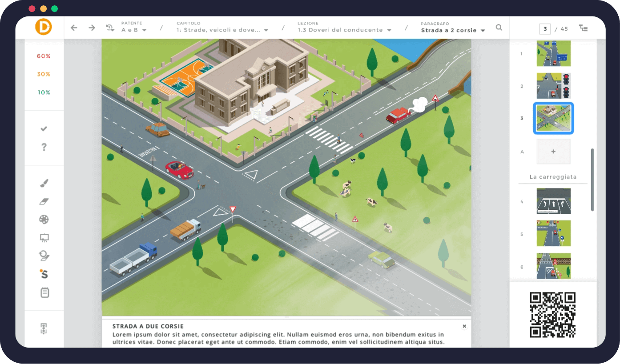Click the orange D logo
This screenshot has height=364, width=620.
[x=44, y=27]
